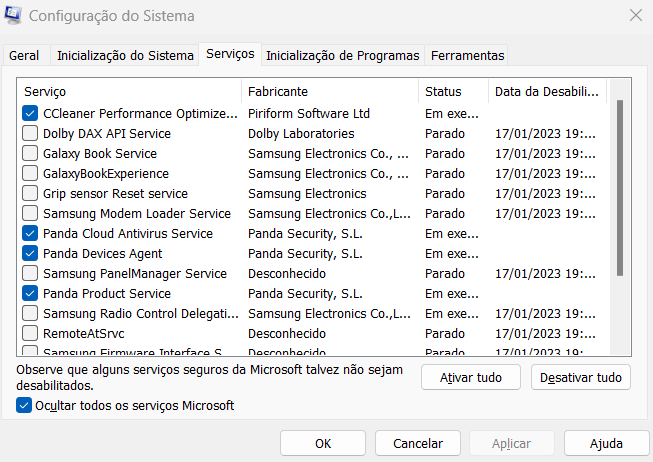Viewport: 653px width, 462px height.
Task: Confirm with the OK button
Action: [323, 443]
